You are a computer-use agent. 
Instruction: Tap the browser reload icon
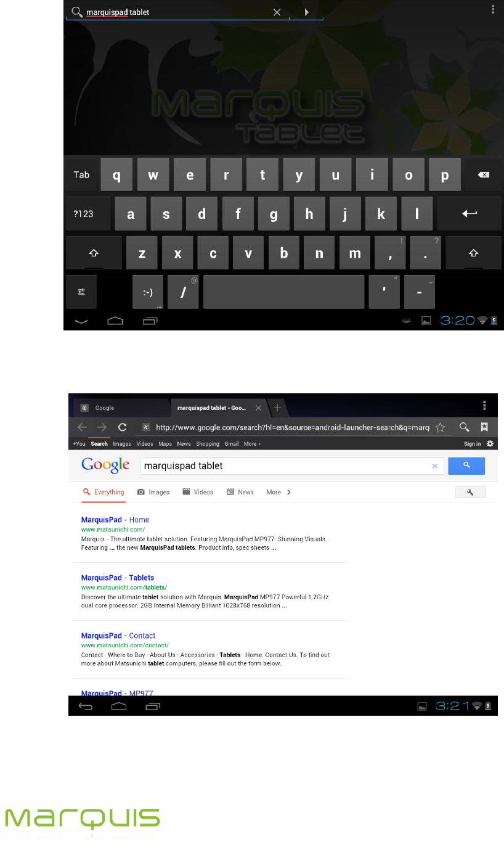(x=123, y=427)
